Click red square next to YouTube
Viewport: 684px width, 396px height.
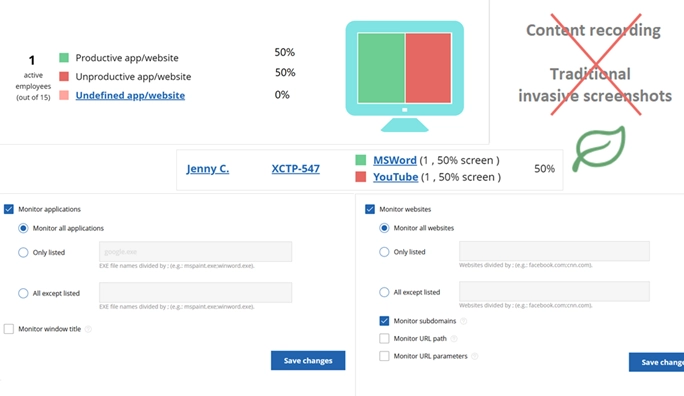(x=361, y=177)
